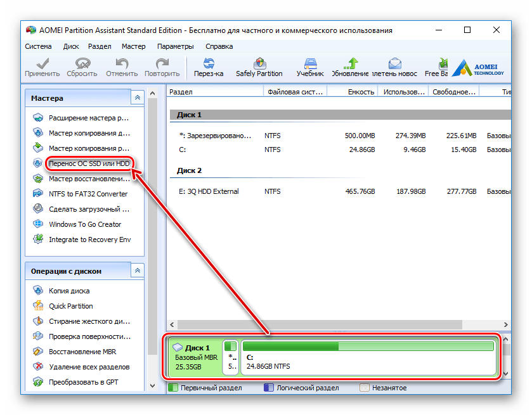Click the Удаление всех разделов icon
532x415 pixels.
37,366
